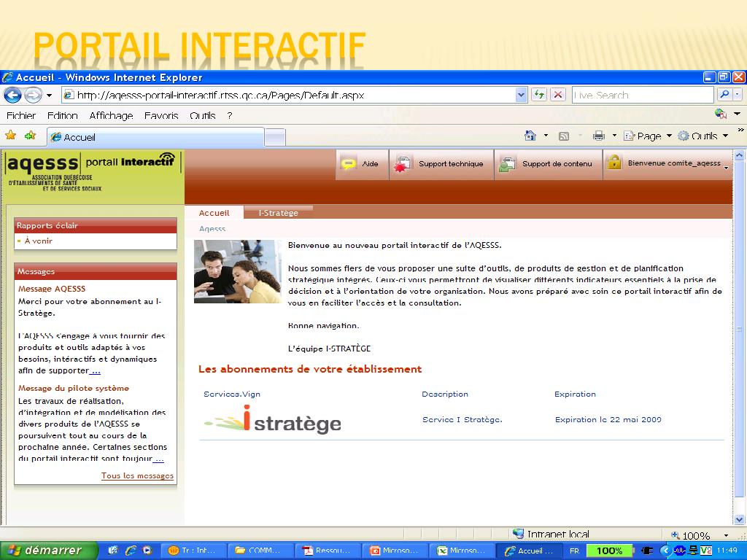747x560 pixels.
Task: Switch to the 'Tr : Int...' taskbar window
Action: (x=194, y=551)
